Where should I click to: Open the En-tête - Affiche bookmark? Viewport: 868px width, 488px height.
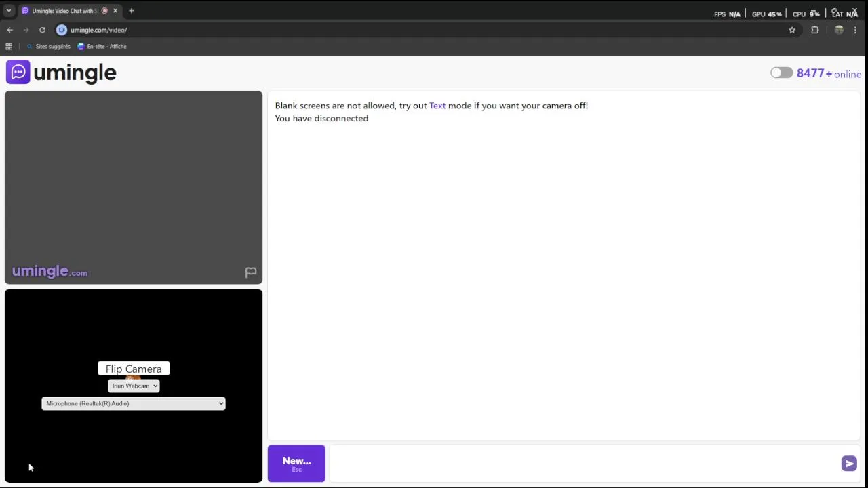point(102,47)
